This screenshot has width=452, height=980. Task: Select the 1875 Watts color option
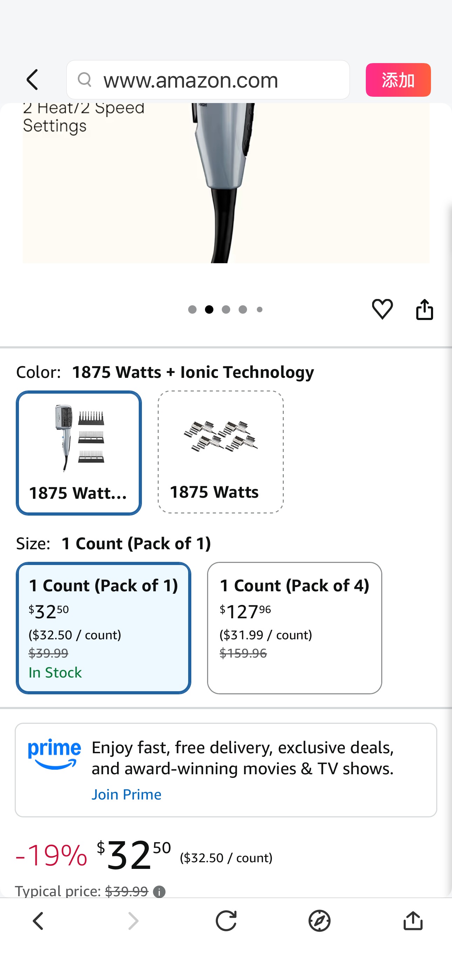(x=221, y=452)
